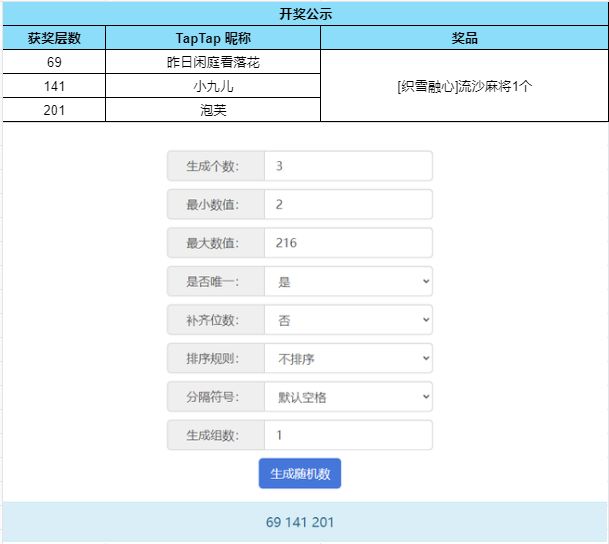
Task: Click the 最大数值 input field
Action: click(x=348, y=243)
